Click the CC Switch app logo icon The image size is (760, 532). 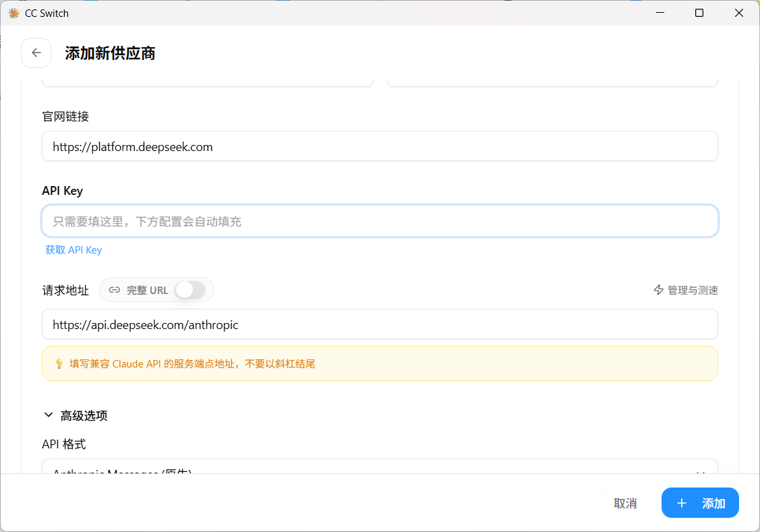[13, 13]
